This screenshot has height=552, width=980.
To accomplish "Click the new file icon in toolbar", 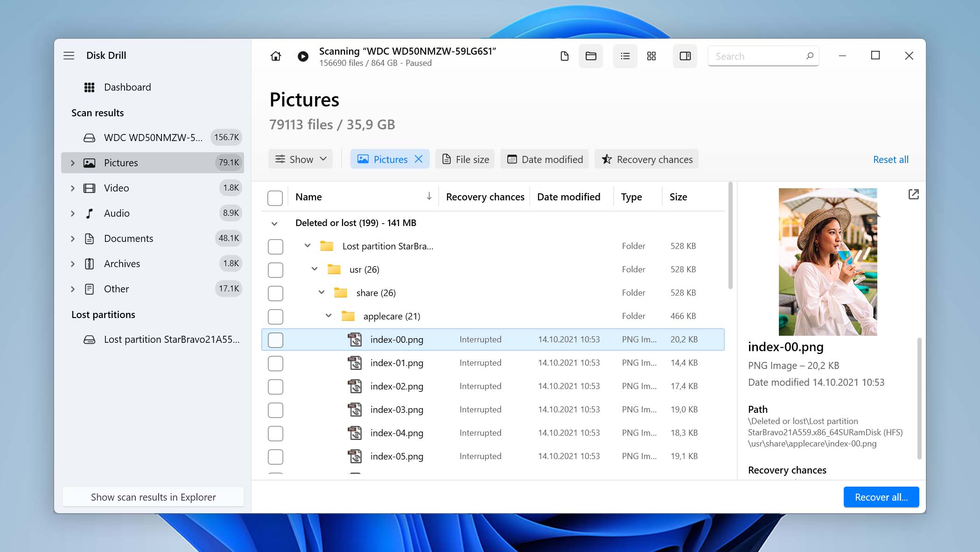I will tap(564, 56).
